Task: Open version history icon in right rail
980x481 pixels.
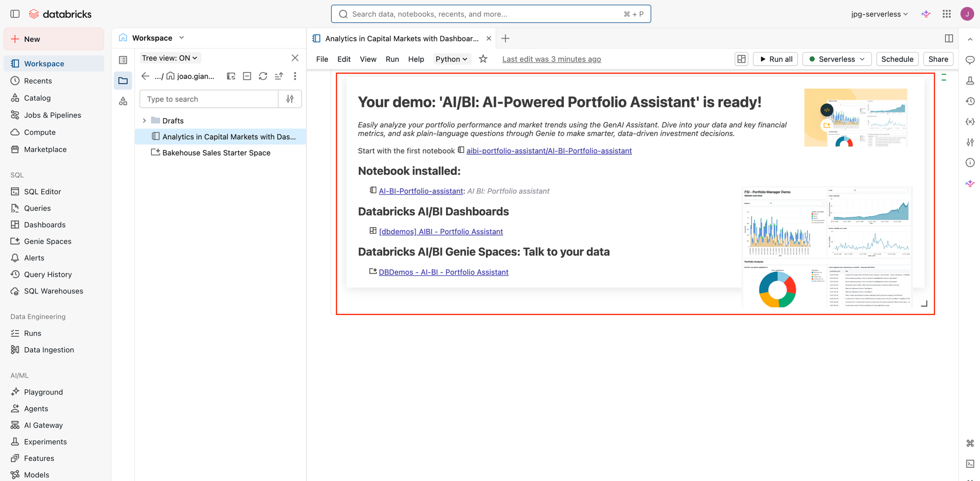Action: 970,101
